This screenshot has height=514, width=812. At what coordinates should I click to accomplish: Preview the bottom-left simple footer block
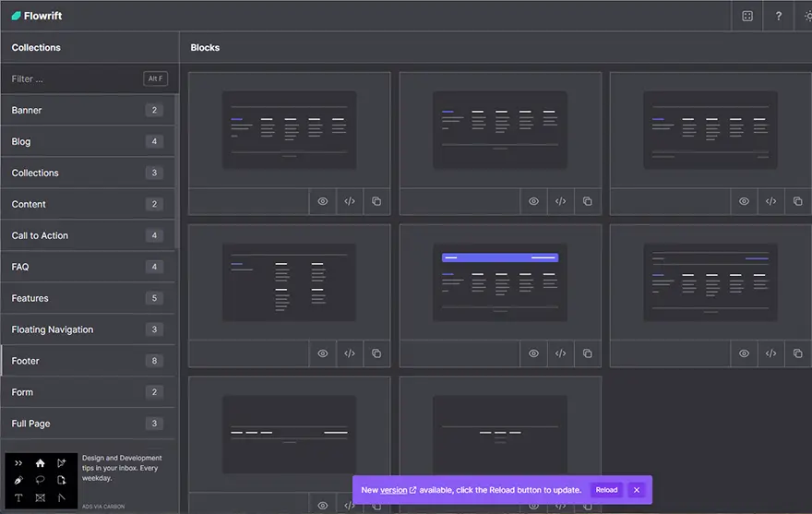(323, 505)
